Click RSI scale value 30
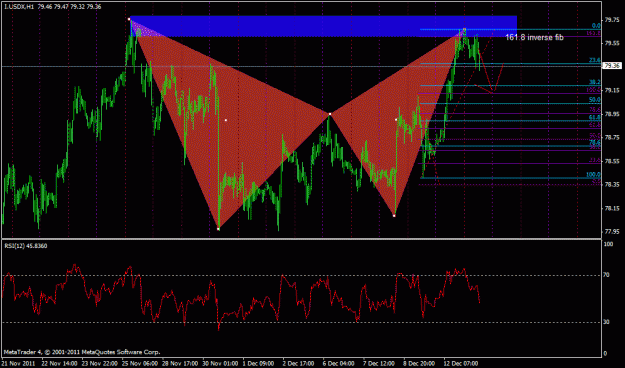 tap(607, 322)
